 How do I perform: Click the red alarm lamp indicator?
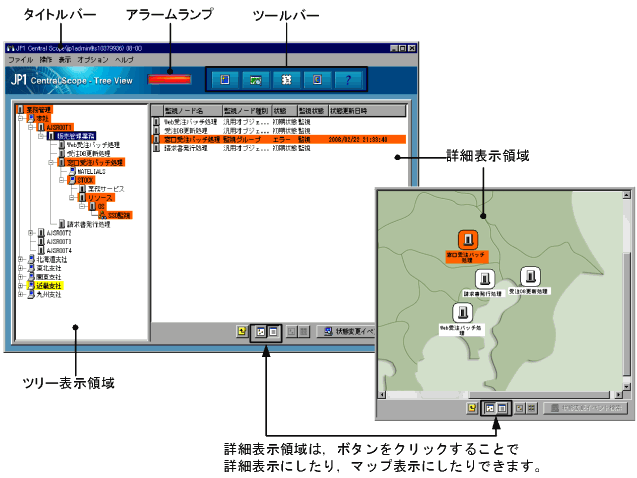pos(169,79)
